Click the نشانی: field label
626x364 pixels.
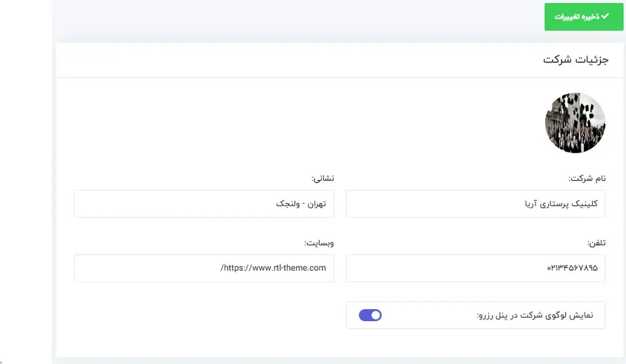322,178
